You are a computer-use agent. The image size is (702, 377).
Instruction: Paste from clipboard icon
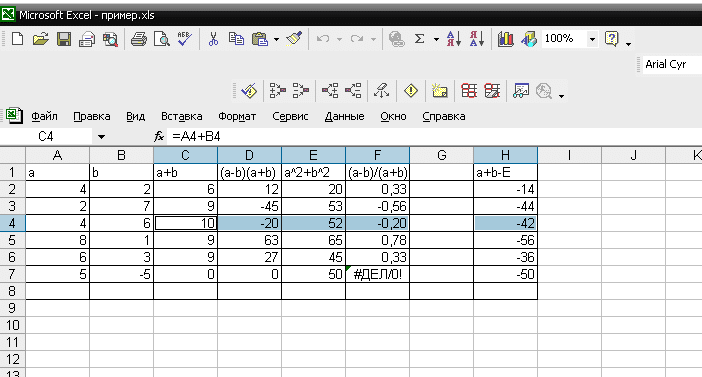click(260, 39)
